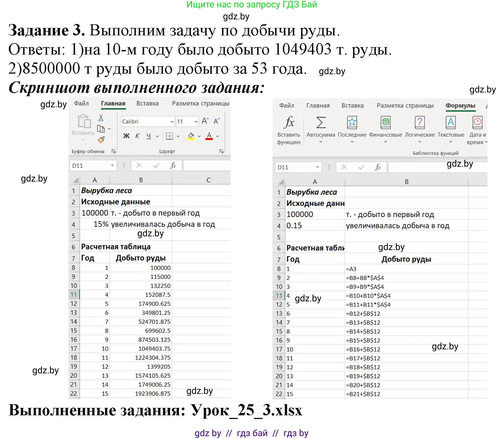Select the Format Painter brush icon

tap(101, 140)
